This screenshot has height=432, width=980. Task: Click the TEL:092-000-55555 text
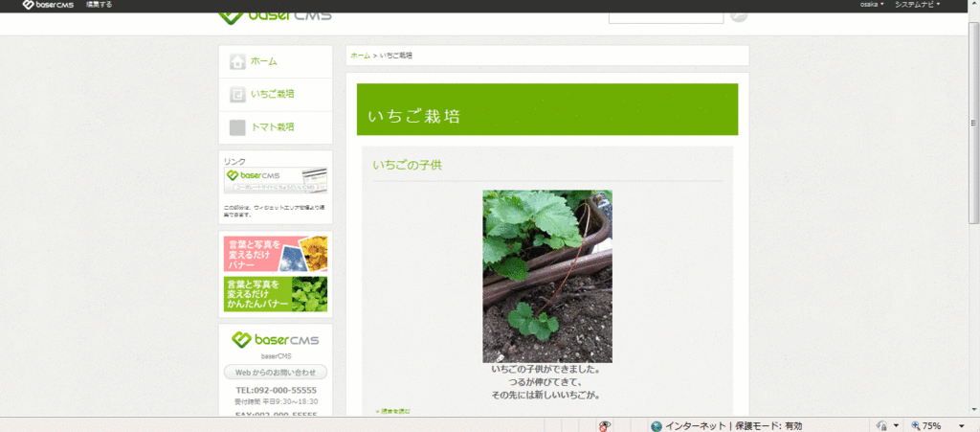click(276, 390)
